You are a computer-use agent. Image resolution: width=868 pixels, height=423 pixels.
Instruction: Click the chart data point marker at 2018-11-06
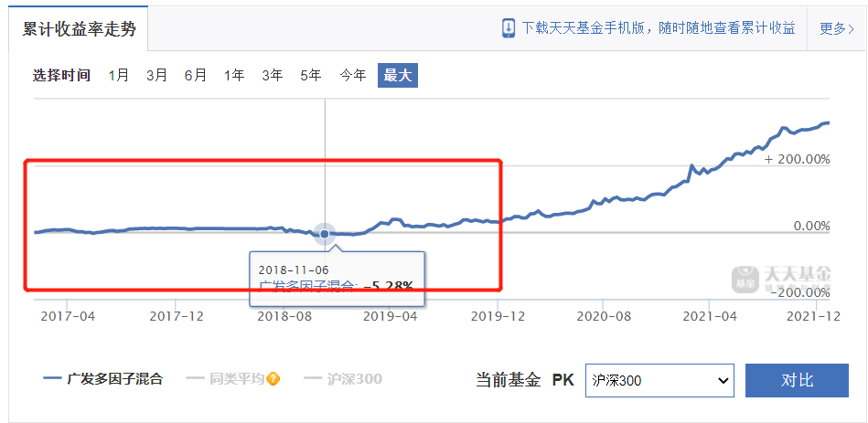[325, 234]
